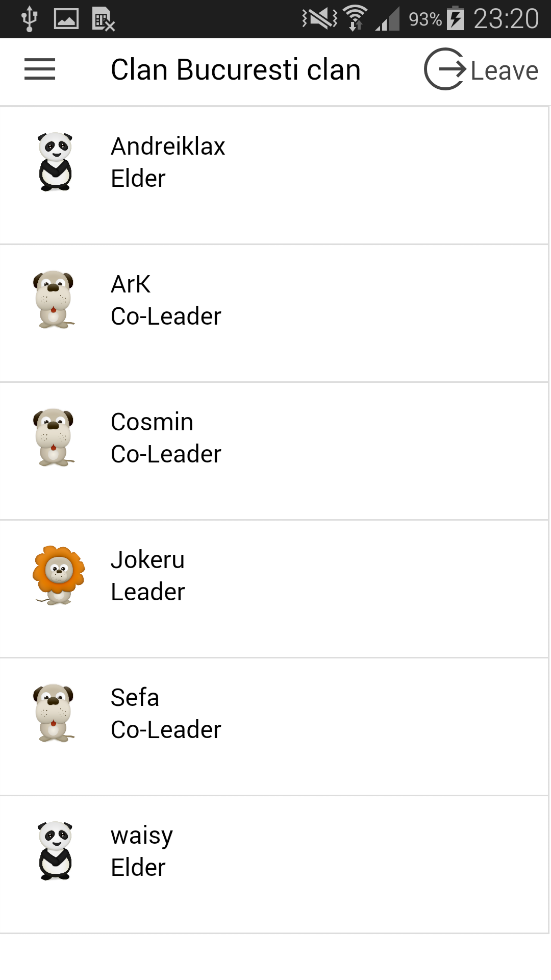The height and width of the screenshot is (980, 551).
Task: Click ArK's dog avatar
Action: [54, 300]
